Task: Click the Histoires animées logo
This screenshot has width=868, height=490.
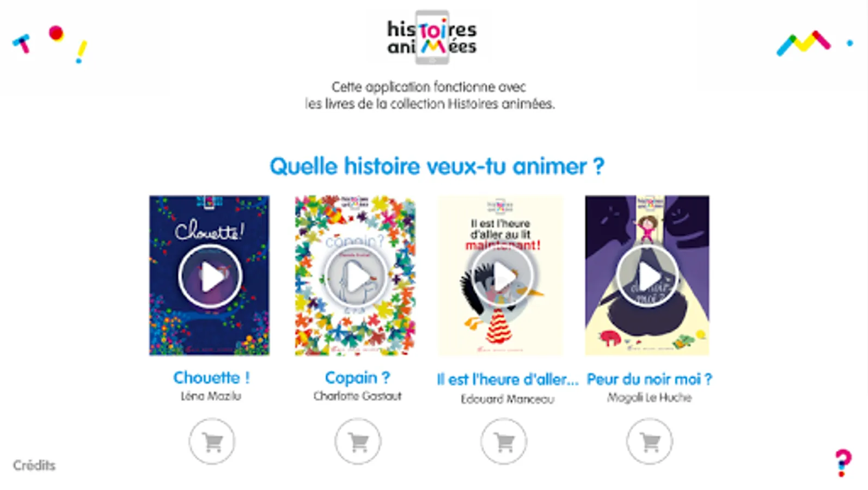Action: point(432,37)
